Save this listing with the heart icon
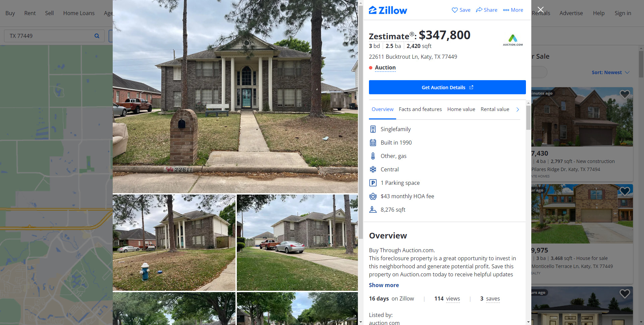Viewport: 644px width, 325px height. click(461, 10)
